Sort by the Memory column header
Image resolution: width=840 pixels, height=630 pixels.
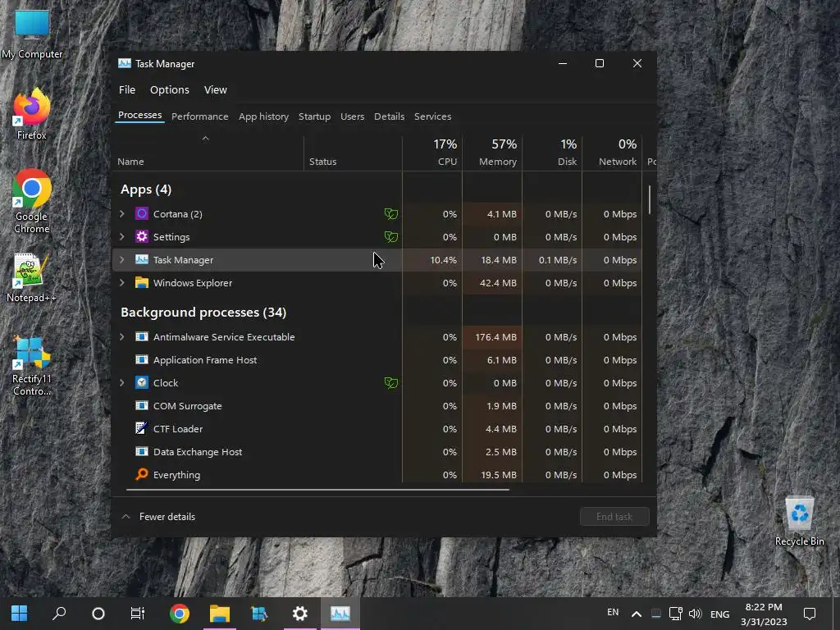click(x=492, y=153)
